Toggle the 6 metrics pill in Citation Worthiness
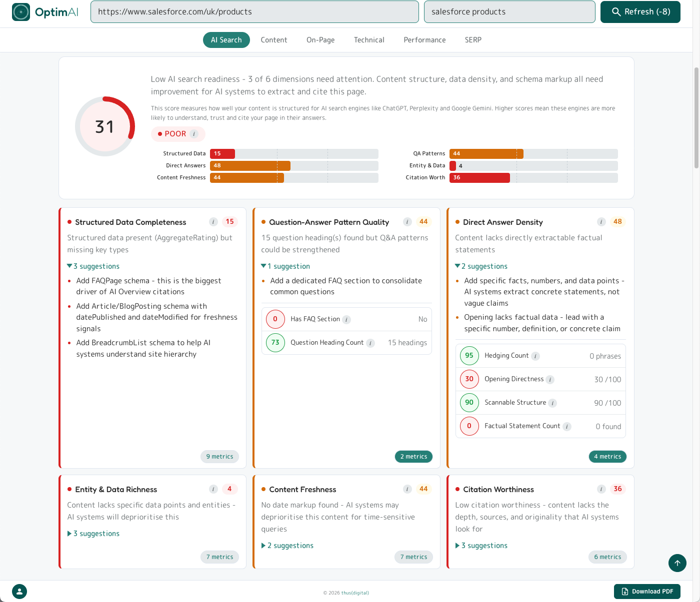 click(x=607, y=557)
